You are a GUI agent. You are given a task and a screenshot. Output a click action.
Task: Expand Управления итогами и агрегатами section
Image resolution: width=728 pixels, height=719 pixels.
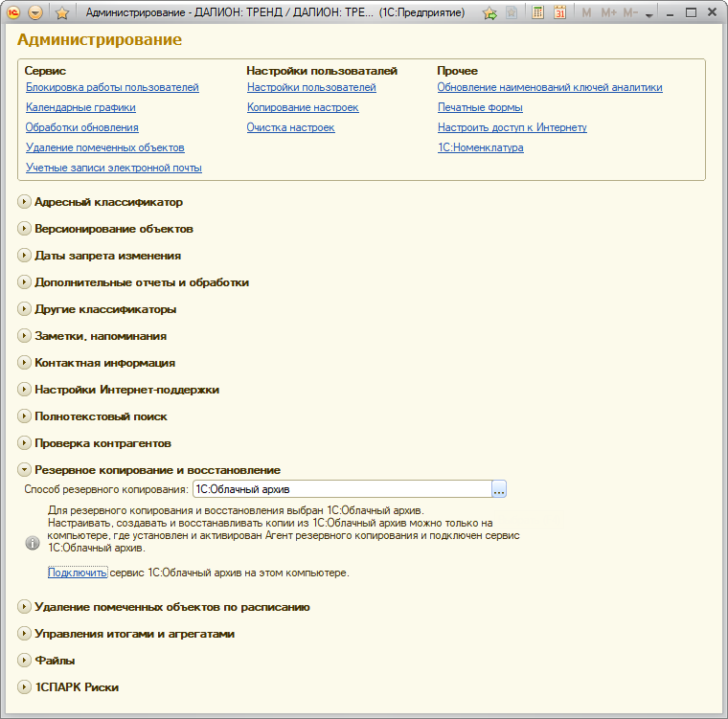click(24, 634)
